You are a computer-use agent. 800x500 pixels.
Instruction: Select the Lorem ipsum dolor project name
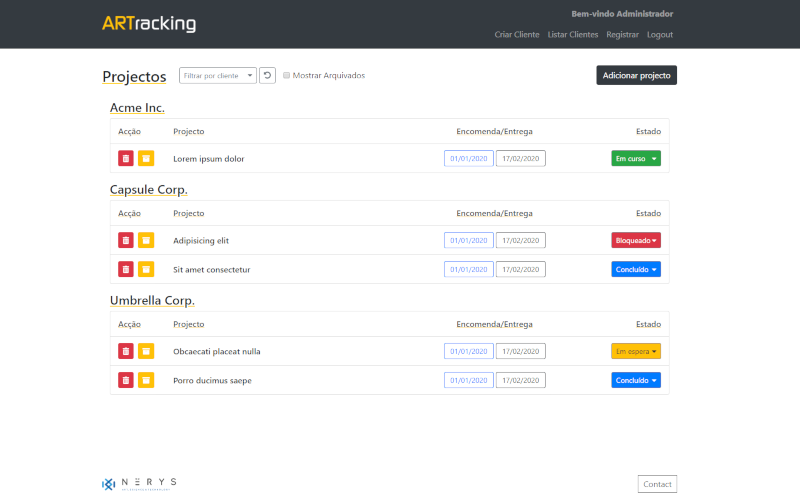[x=209, y=159]
